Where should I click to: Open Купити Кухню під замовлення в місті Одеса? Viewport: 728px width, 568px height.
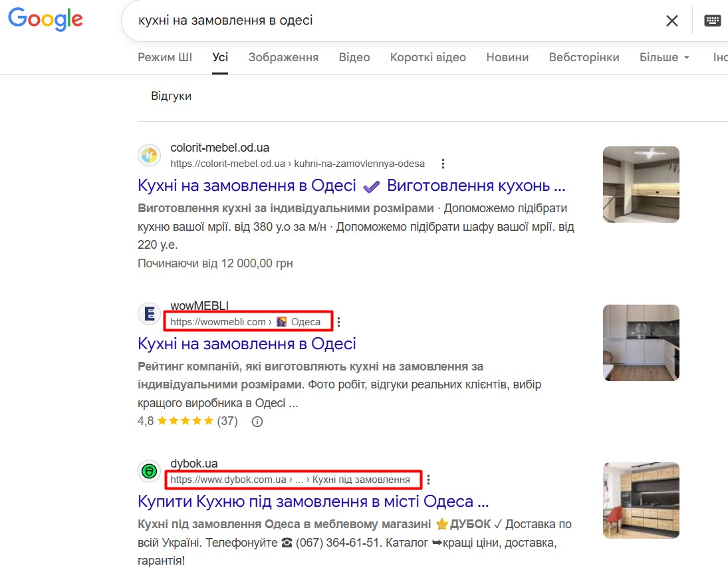click(x=313, y=501)
